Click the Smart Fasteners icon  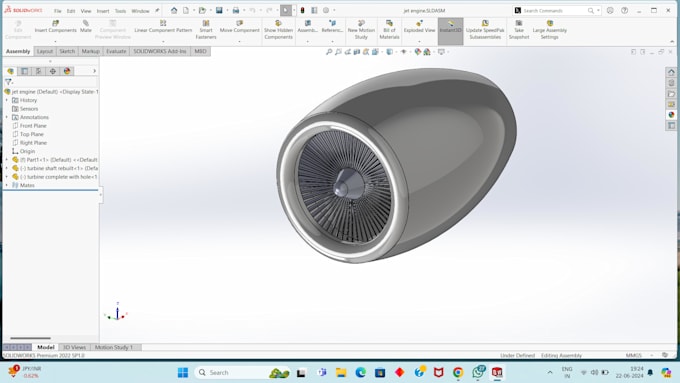click(x=206, y=29)
